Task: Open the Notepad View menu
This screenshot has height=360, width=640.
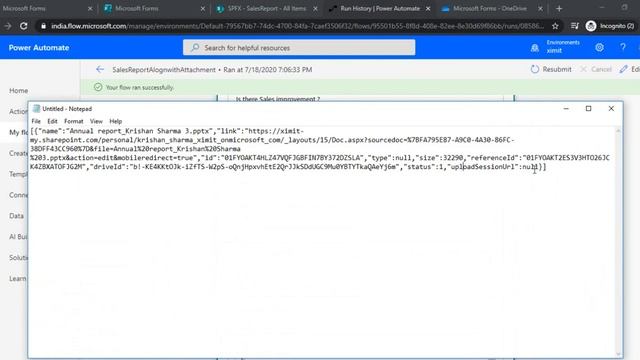Action: point(96,121)
